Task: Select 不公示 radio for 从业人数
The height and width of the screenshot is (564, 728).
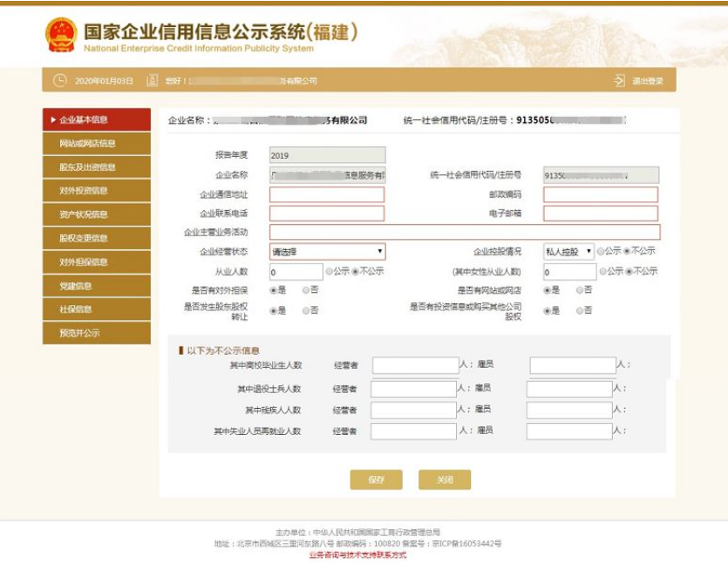Action: (355, 271)
